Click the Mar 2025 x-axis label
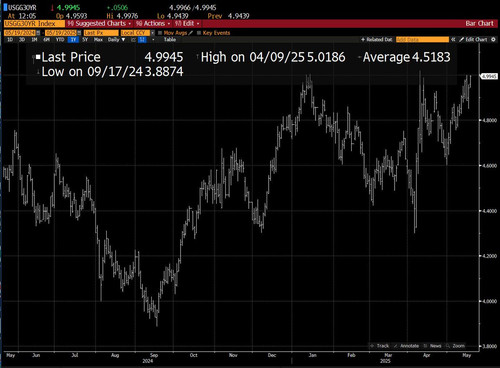Viewport: 500px width, 368px height. click(388, 355)
